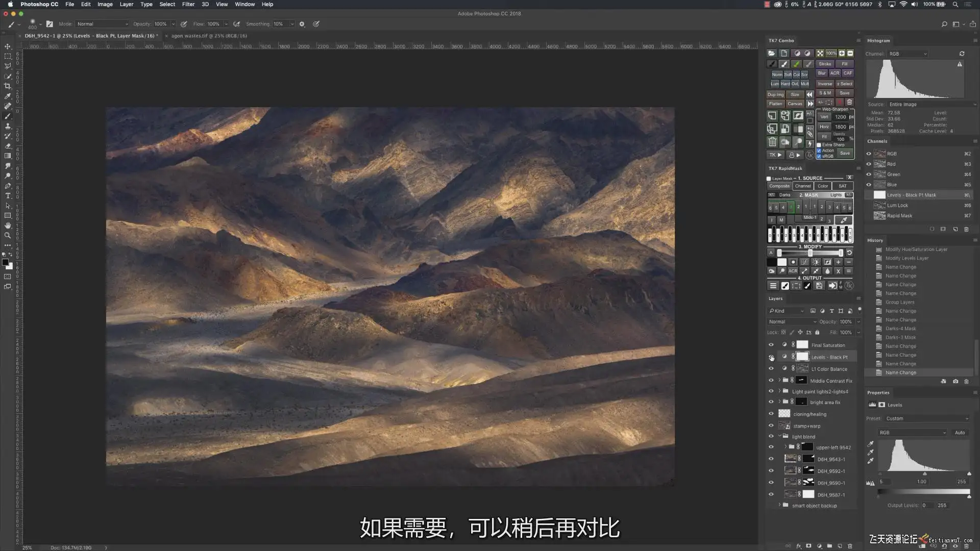Uncheck the sRGB checkbox
The image size is (980, 551).
[x=819, y=156]
